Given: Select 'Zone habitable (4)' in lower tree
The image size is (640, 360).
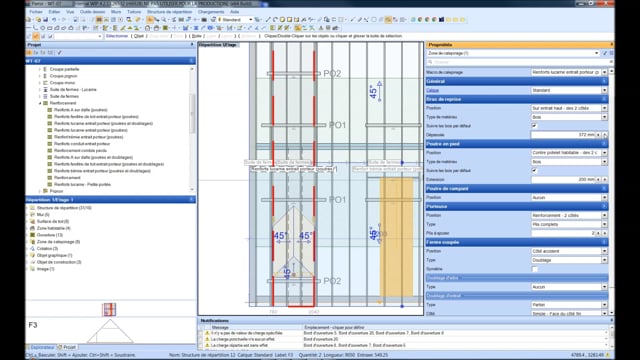Looking at the screenshot, I should pos(53,228).
